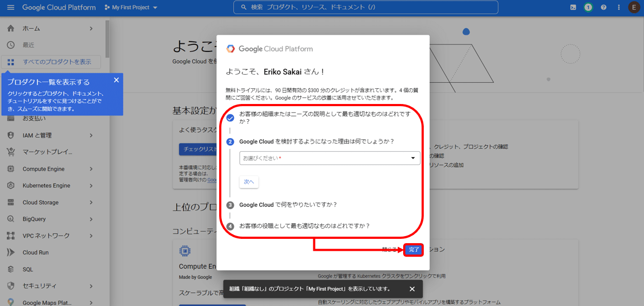Close the プロダクト一覧を表示する tooltip
The width and height of the screenshot is (644, 306).
[x=116, y=80]
